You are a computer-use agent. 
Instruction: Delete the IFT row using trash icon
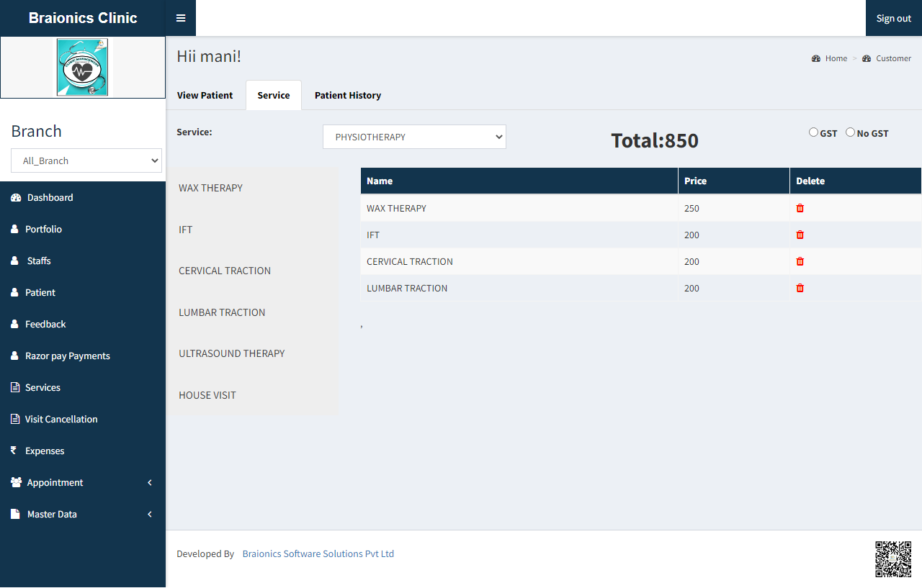[x=800, y=235]
